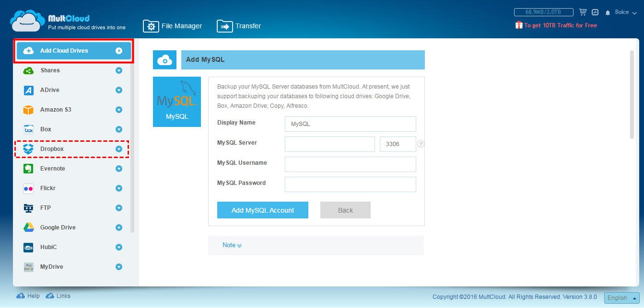Click the Add Cloud Drives play arrow

[119, 51]
